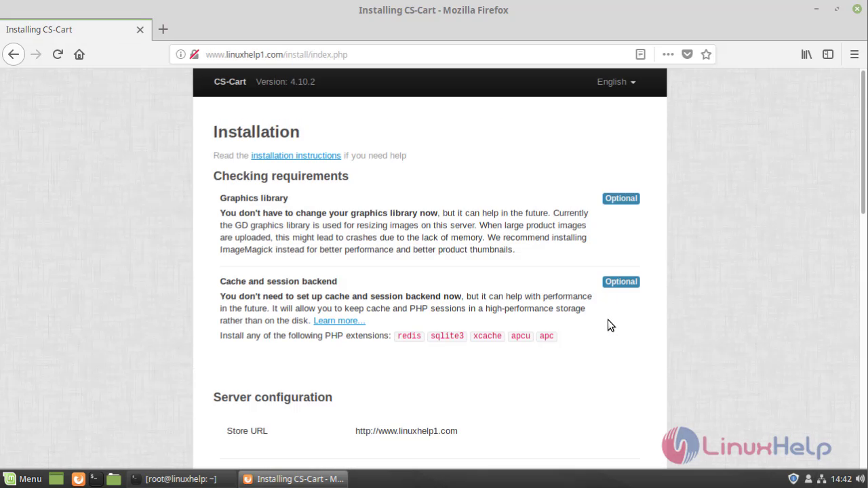The width and height of the screenshot is (868, 488).
Task: Click the Firefox forward arrow
Action: [36, 54]
